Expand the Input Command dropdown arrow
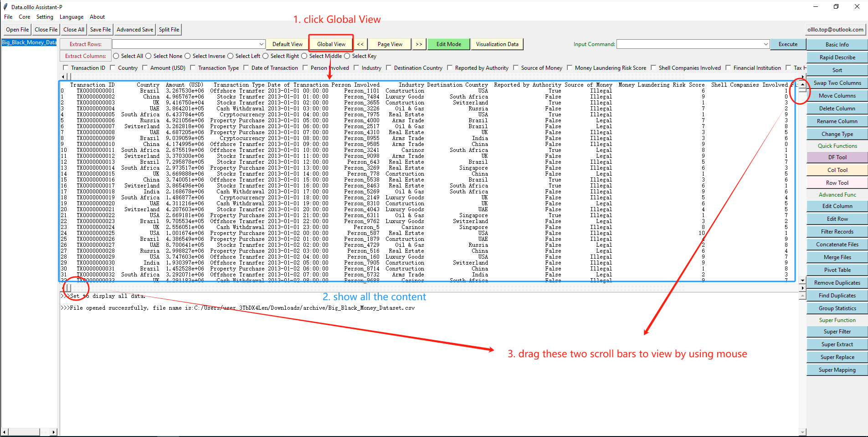 (765, 44)
